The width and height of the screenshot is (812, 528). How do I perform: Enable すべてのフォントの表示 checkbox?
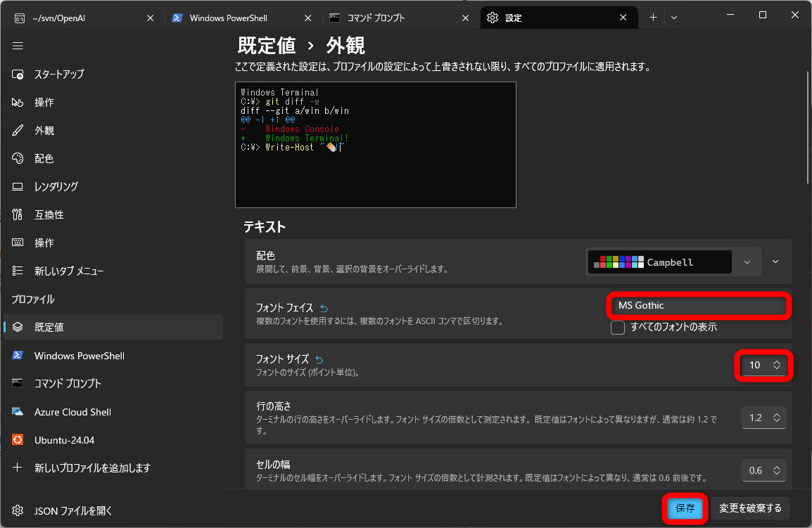pos(617,327)
